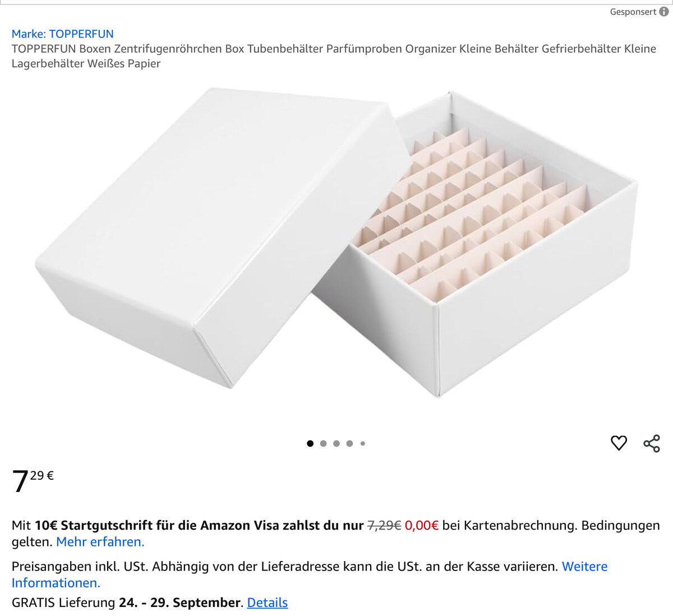Click the large 7,29 € price
This screenshot has height=616, width=673.
pos(33,480)
